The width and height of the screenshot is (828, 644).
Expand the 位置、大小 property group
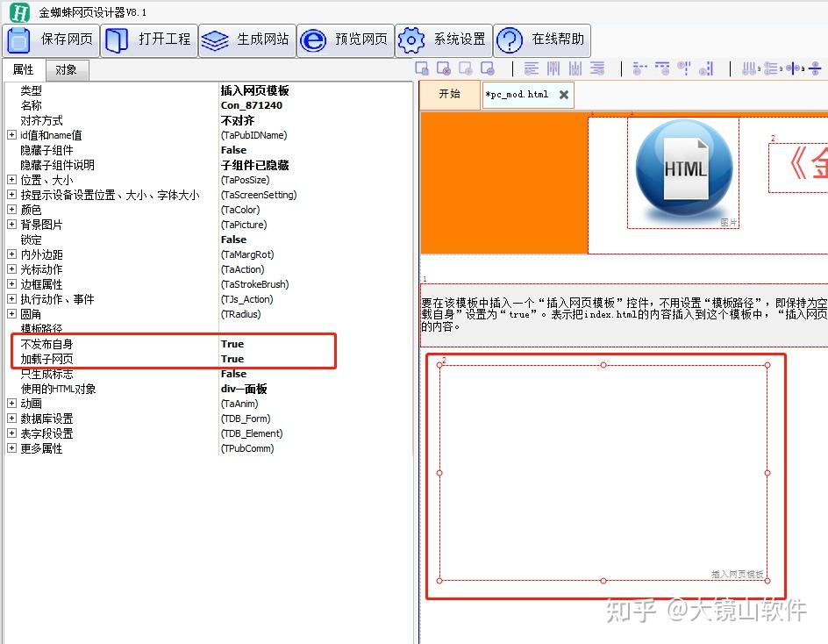pyautogui.click(x=11, y=180)
